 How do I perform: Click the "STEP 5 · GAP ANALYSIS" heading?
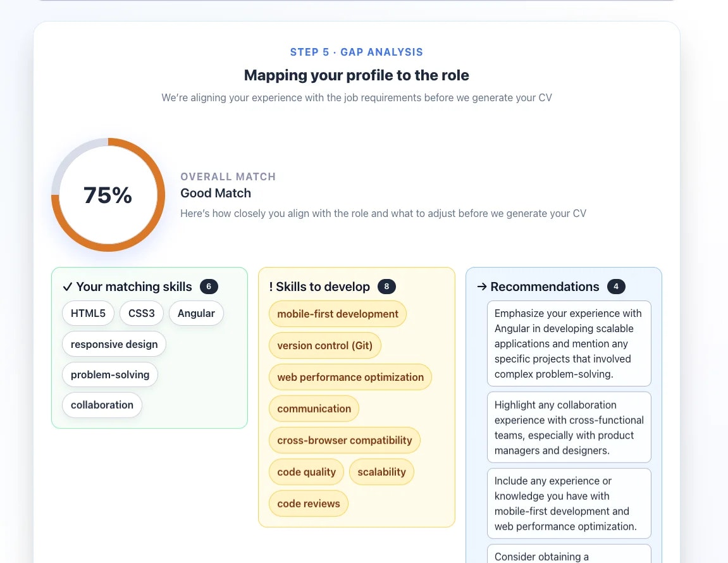[x=356, y=52]
